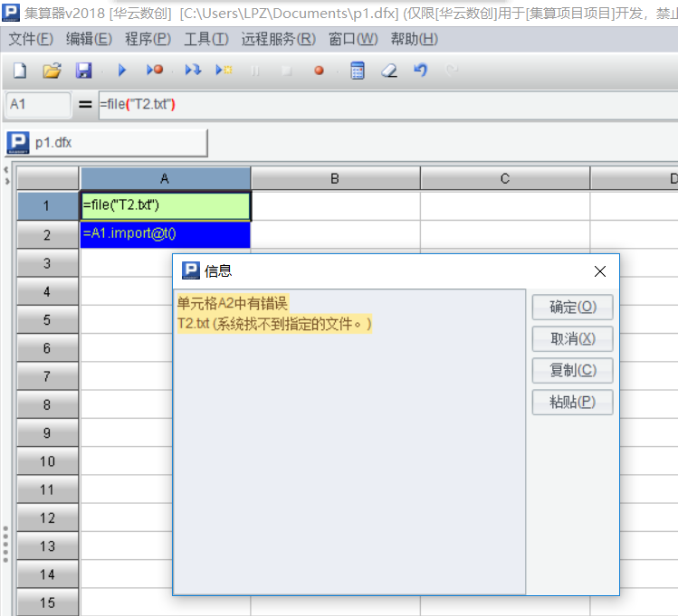The width and height of the screenshot is (678, 616).
Task: Select column A header
Action: point(165,178)
